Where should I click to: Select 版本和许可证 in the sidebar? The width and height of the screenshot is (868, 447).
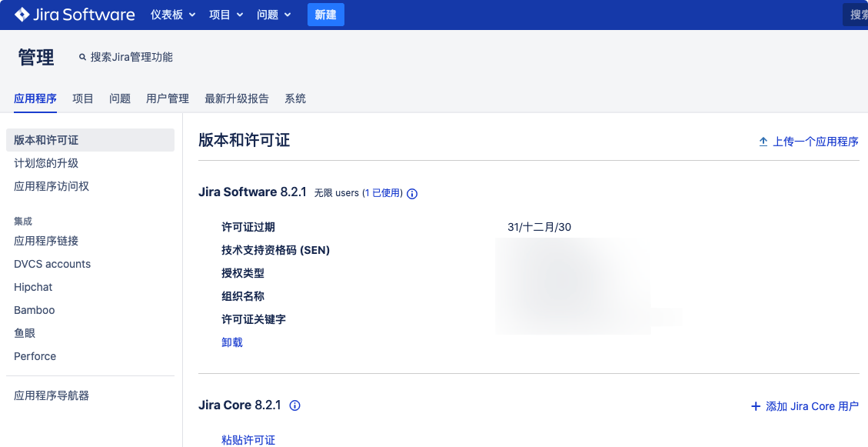pos(90,140)
